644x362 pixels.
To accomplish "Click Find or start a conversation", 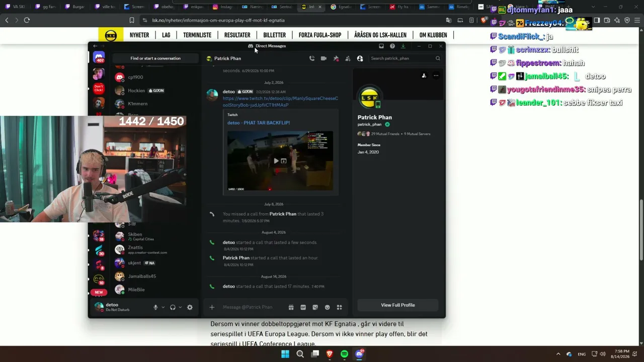I will click(x=155, y=58).
